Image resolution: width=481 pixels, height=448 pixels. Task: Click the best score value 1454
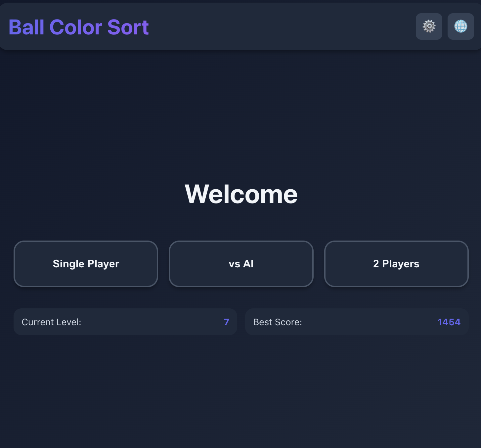point(449,322)
